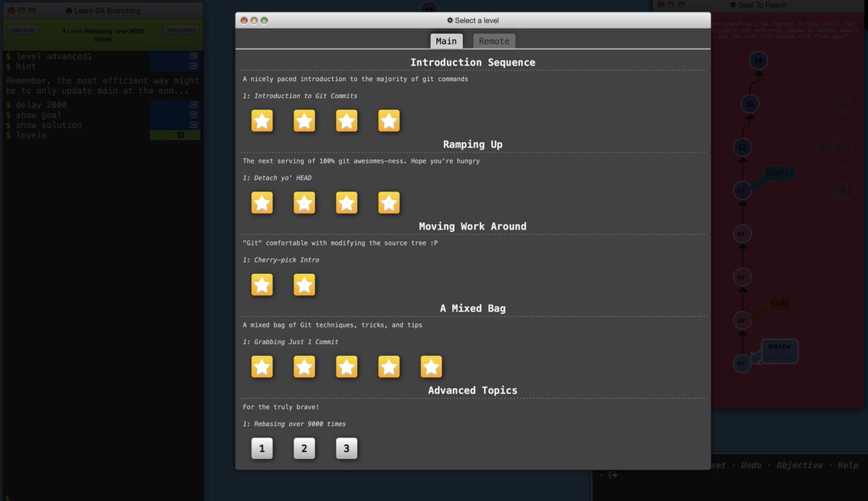
Task: Open the Instructions panel
Action: coord(180,30)
